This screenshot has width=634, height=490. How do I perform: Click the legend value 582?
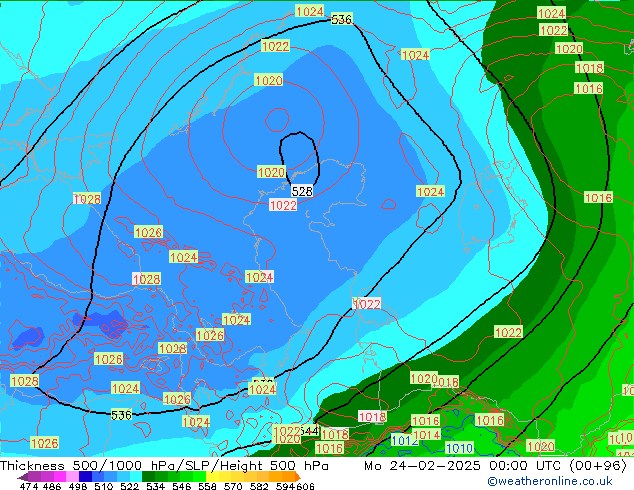(259, 486)
